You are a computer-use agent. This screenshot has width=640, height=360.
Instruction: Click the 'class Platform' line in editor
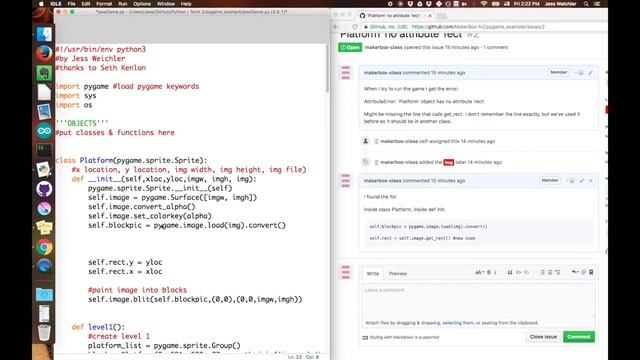131,160
